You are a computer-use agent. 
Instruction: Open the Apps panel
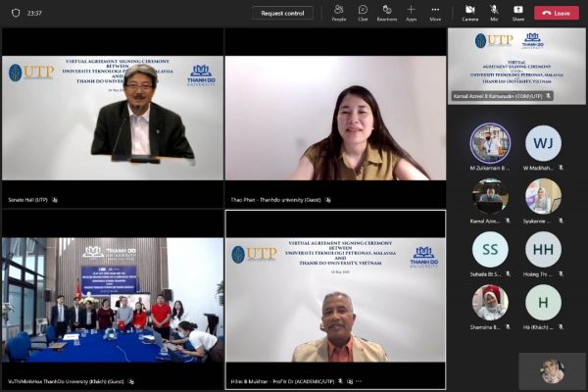coord(411,12)
